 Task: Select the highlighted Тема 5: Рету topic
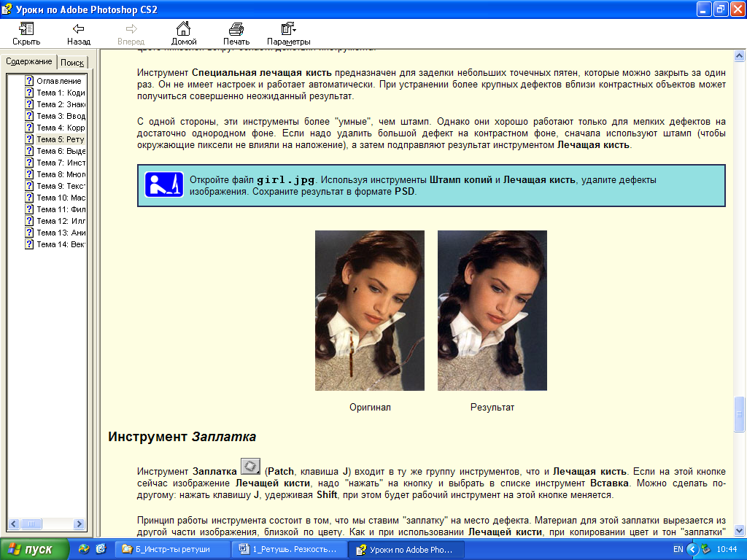click(61, 139)
